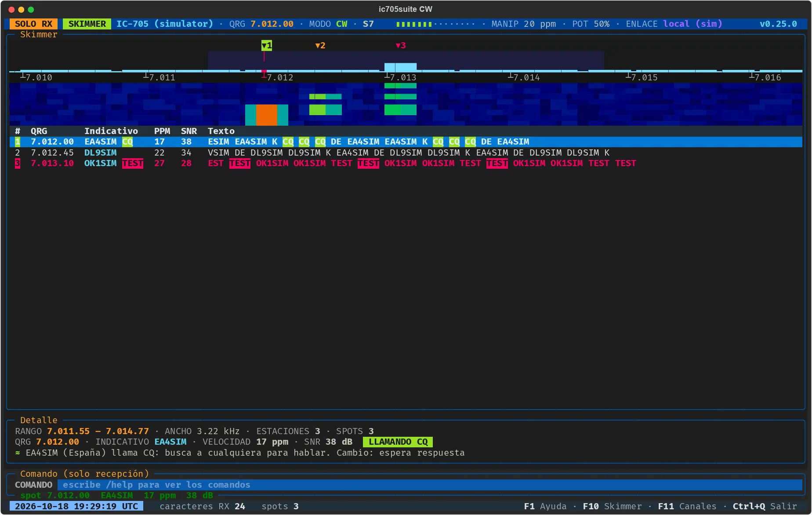Viewport: 812px width, 515px height.
Task: Select row 7.012.00 EA4SIM
Action: (406, 141)
